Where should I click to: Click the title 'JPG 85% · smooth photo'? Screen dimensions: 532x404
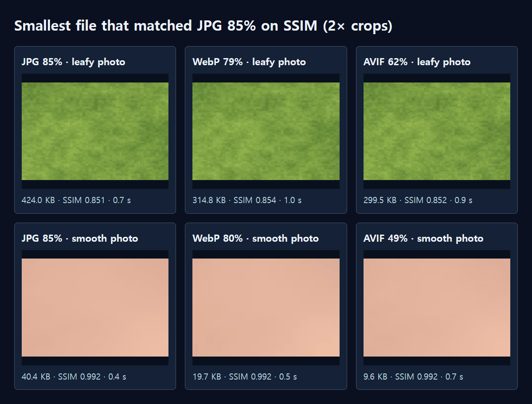tap(80, 239)
